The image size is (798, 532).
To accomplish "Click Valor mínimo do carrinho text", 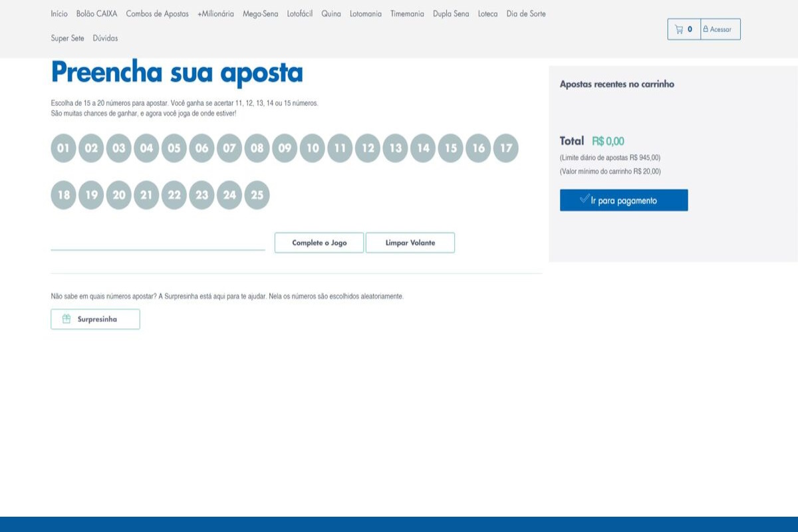I will click(x=610, y=172).
